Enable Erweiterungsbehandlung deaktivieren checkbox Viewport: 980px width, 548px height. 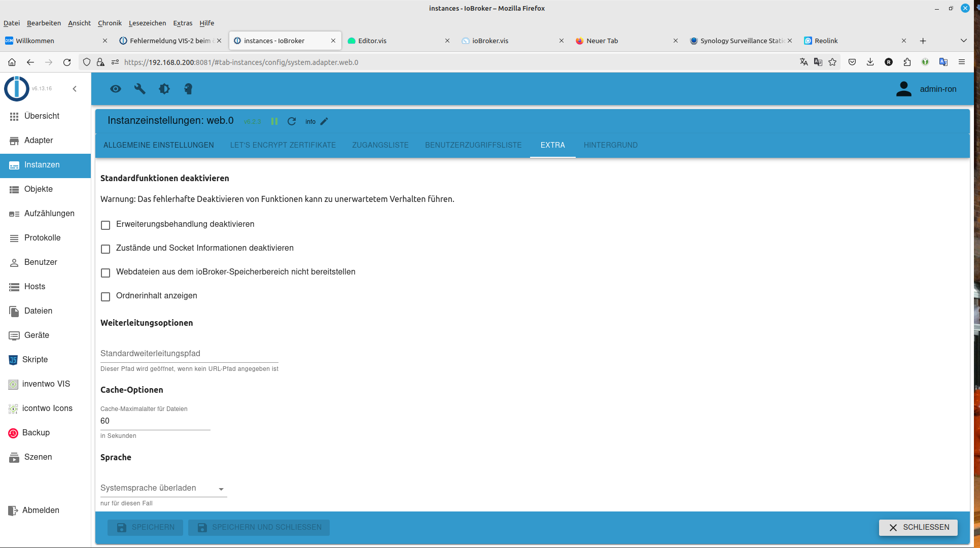pyautogui.click(x=106, y=225)
